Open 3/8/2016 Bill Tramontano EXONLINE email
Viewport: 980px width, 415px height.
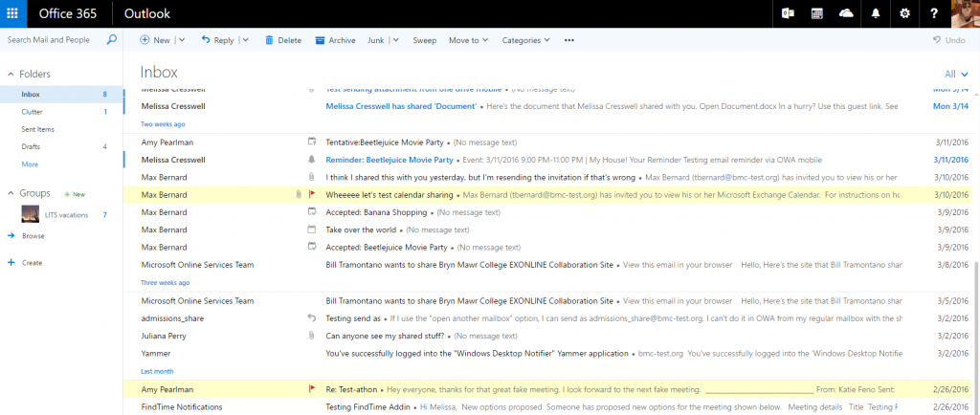548,265
